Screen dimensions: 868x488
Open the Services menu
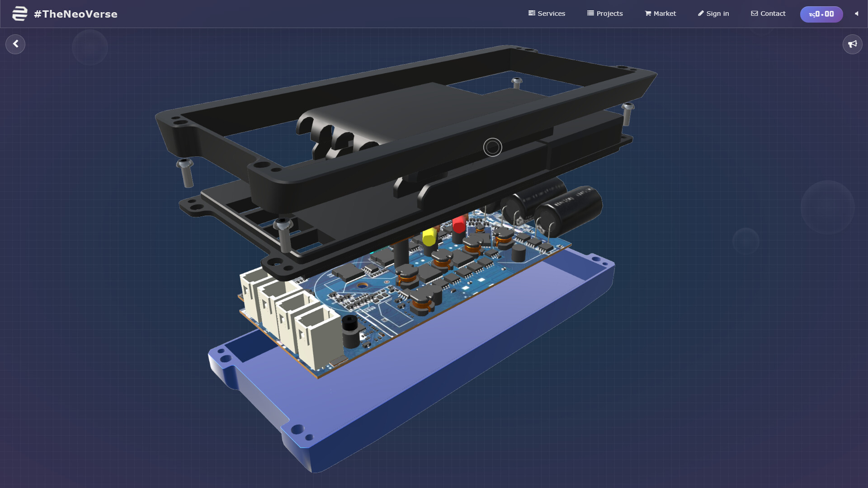point(547,14)
